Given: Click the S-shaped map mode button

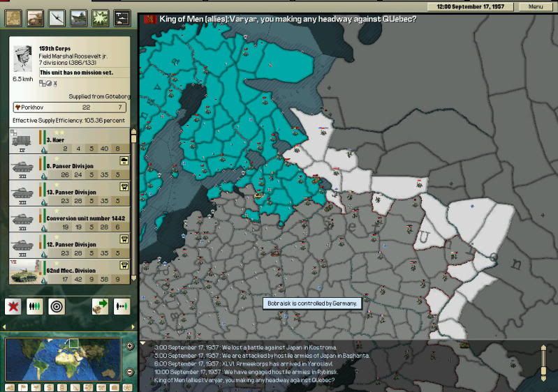Looking at the screenshot, I should [49, 387].
